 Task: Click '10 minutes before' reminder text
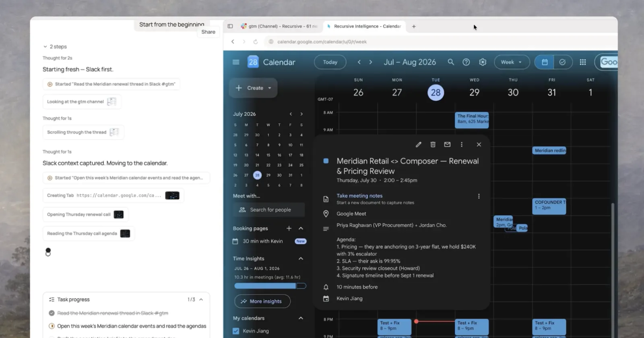[357, 287]
